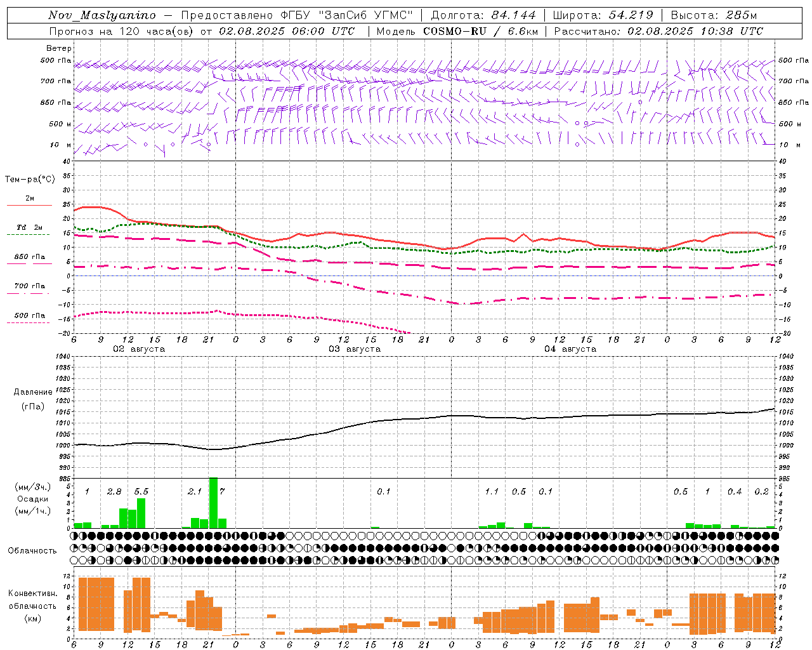Select the (мм/1ч.) precipitation unit label

tap(32, 511)
